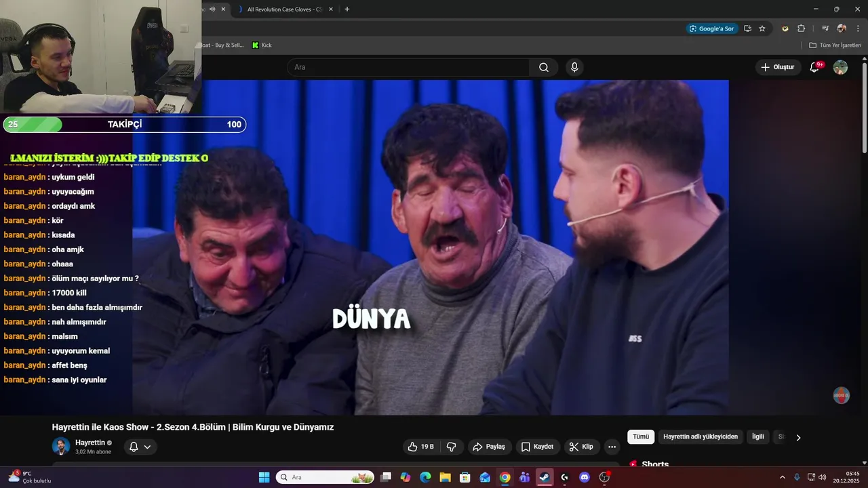This screenshot has height=488, width=868.
Task: Open Chrome three-dot menu
Action: click(858, 28)
